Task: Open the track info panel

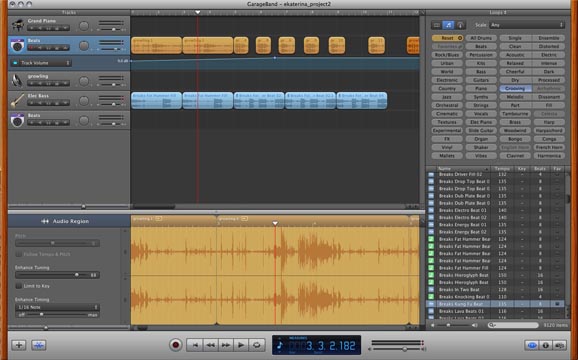Action: 546,345
